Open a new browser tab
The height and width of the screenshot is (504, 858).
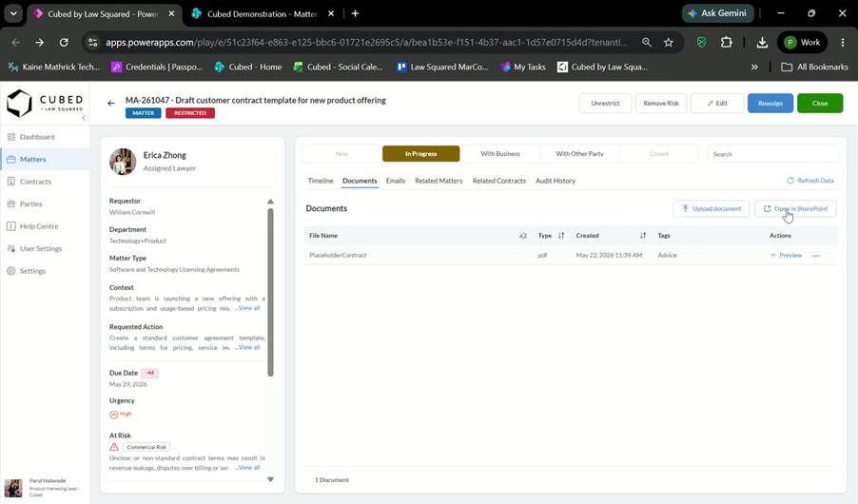click(x=355, y=13)
